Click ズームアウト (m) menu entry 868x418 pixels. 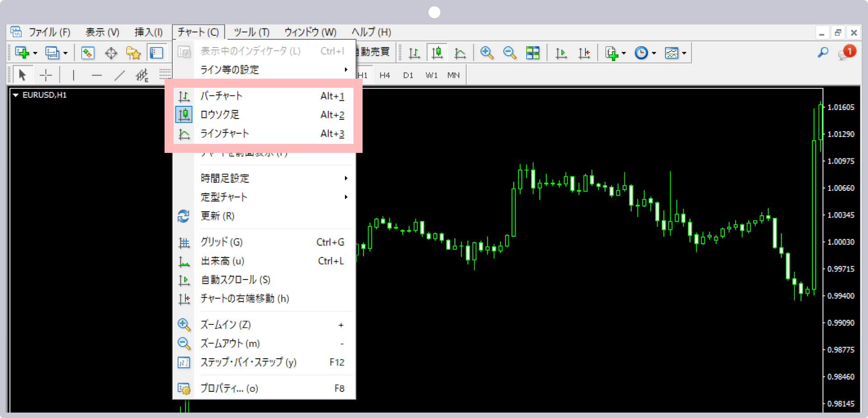[x=264, y=343]
